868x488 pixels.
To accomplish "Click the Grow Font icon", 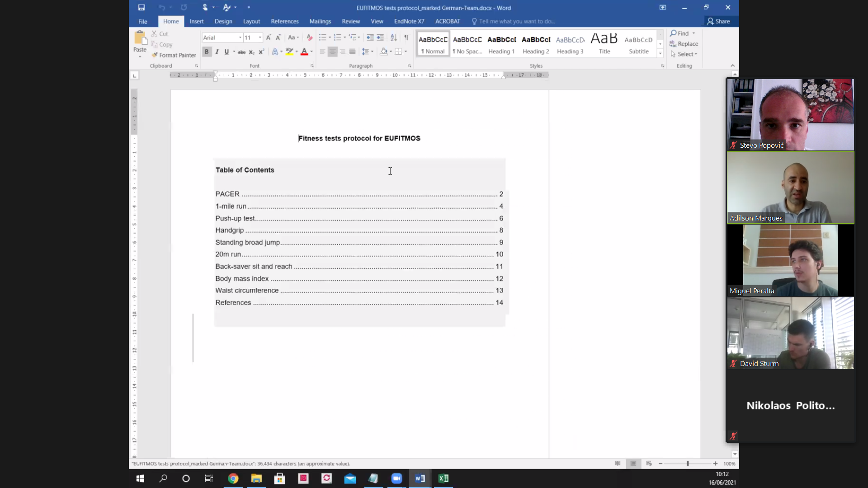I will pyautogui.click(x=269, y=38).
